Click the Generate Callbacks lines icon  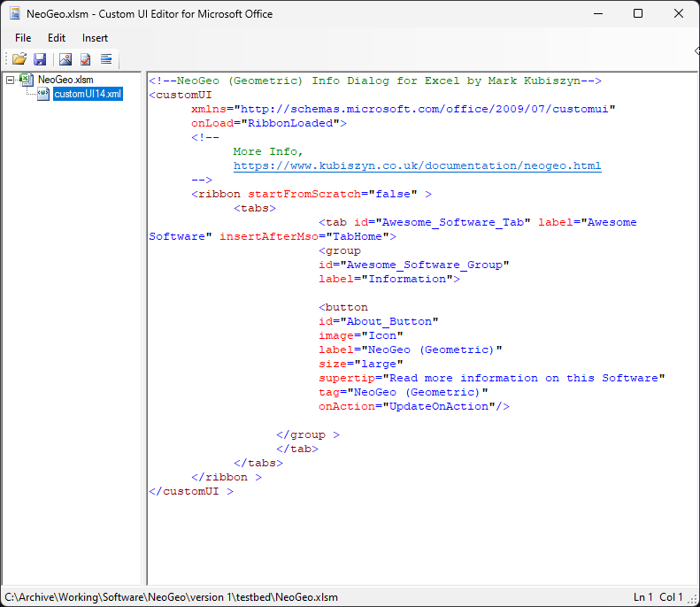[106, 59]
